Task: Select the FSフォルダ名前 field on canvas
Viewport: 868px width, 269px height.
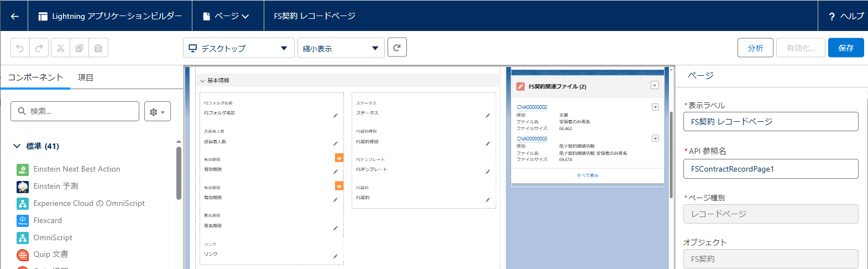Action: pos(271,108)
